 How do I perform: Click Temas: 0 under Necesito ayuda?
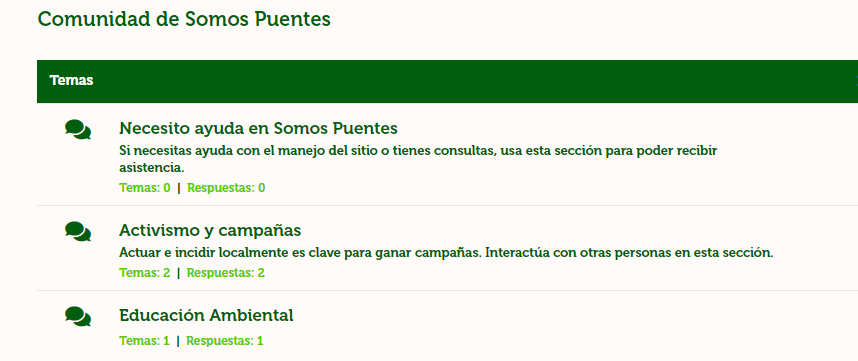pos(144,188)
